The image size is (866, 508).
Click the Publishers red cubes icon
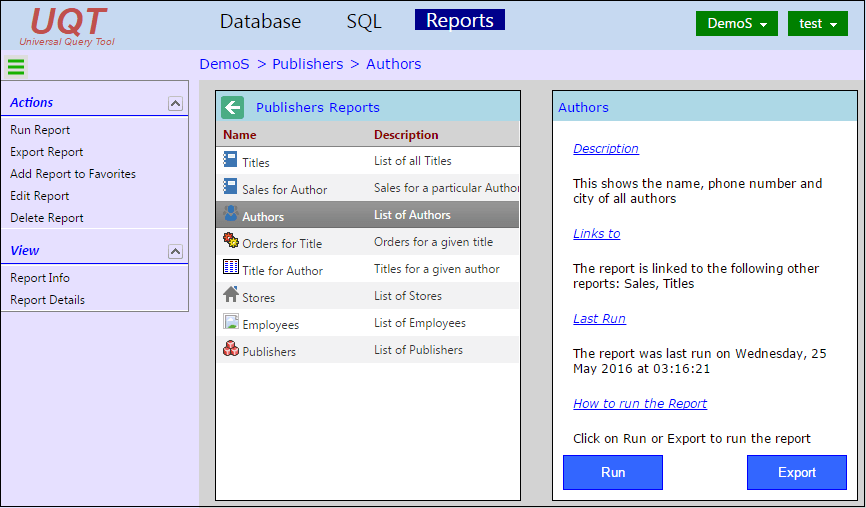click(x=231, y=348)
